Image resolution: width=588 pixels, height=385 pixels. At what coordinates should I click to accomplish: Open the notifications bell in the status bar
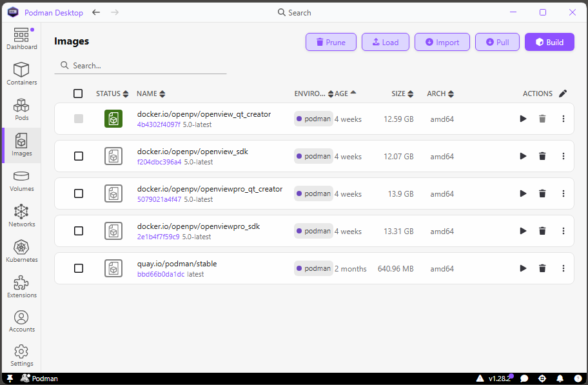tap(560, 379)
